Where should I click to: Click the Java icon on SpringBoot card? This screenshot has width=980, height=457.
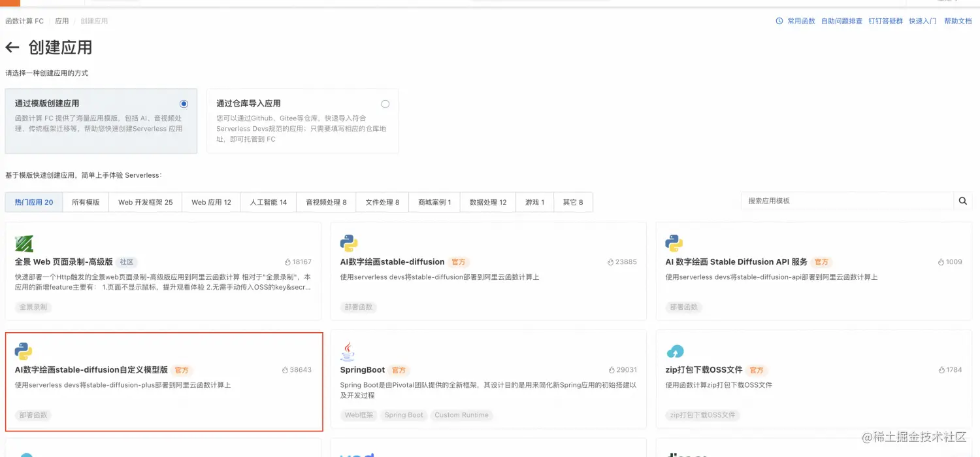click(x=348, y=351)
